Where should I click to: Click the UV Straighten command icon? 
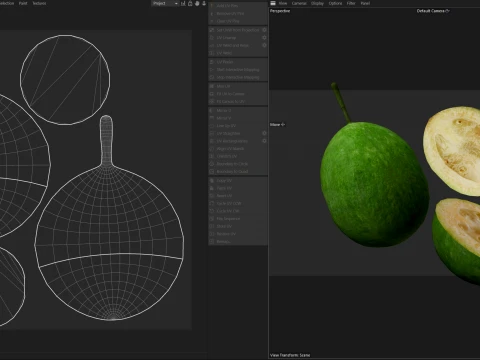coord(211,133)
